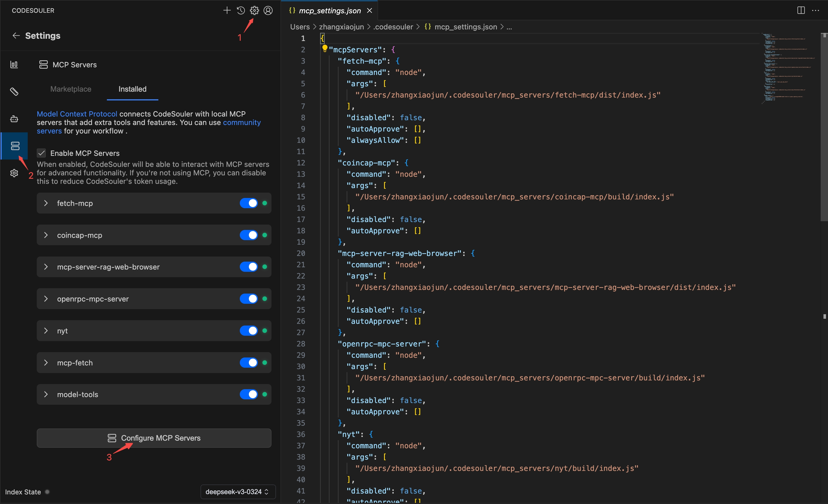
Task: Open the Model Context Protocol link
Action: (77, 114)
